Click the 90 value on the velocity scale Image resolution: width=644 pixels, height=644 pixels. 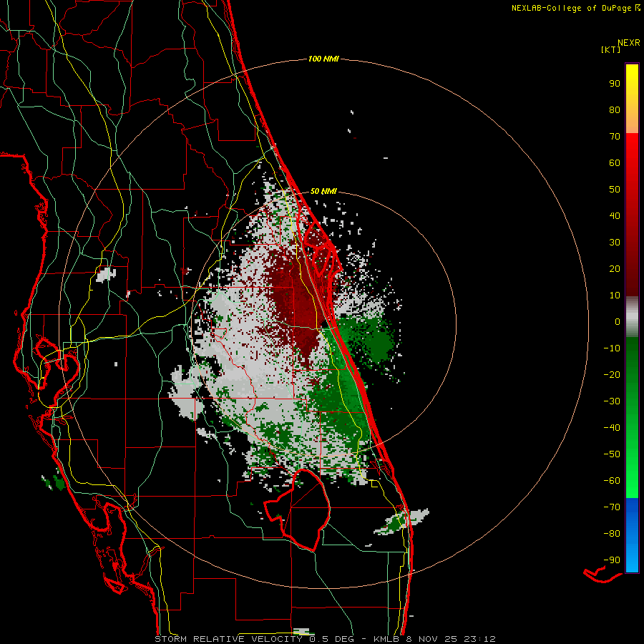[x=615, y=84]
